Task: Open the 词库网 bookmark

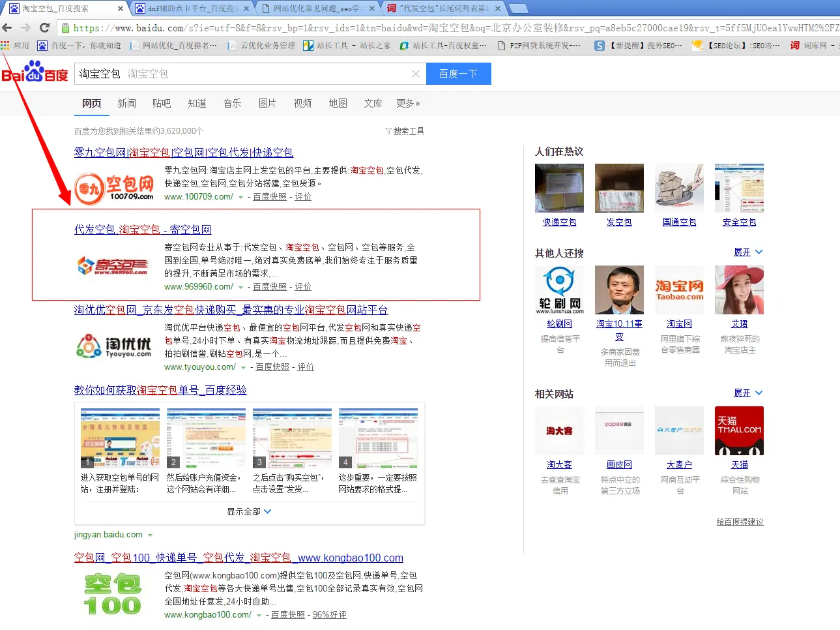Action: [x=812, y=45]
